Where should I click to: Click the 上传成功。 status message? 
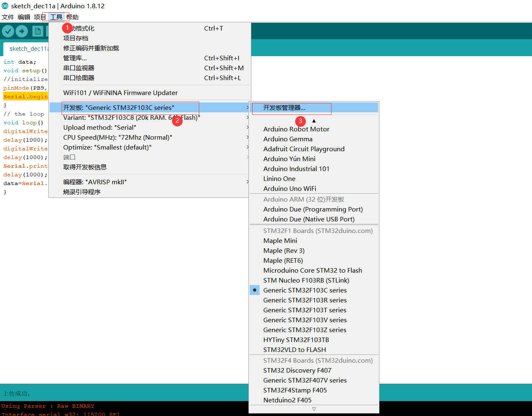17,393
